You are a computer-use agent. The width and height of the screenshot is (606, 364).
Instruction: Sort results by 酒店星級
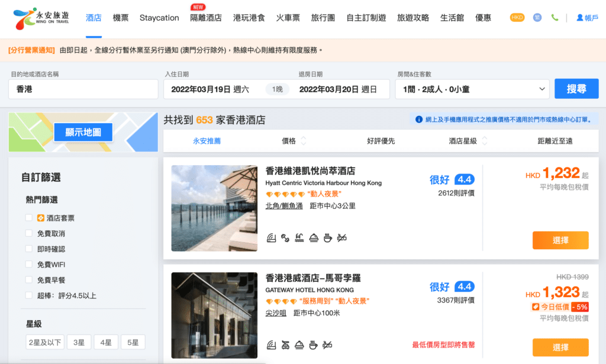point(468,141)
